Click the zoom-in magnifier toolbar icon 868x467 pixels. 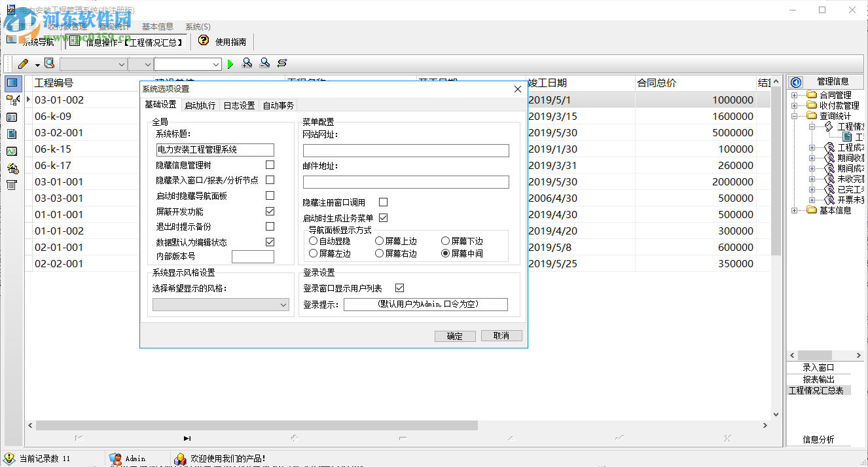248,64
